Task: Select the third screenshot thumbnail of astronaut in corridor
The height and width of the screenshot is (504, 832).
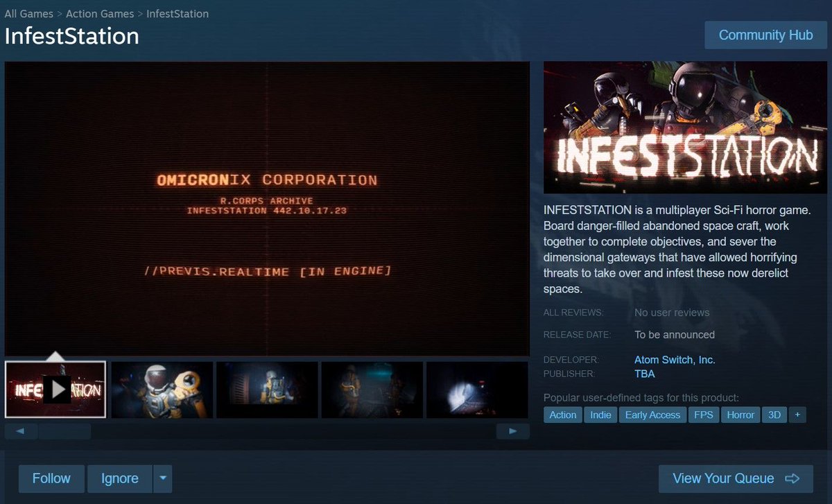Action: point(267,390)
